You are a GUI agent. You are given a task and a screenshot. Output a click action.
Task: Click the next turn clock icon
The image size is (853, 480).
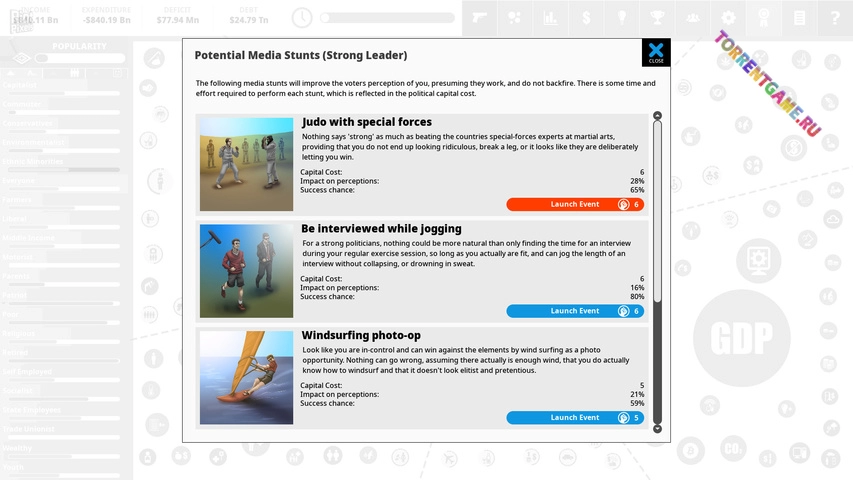[303, 17]
